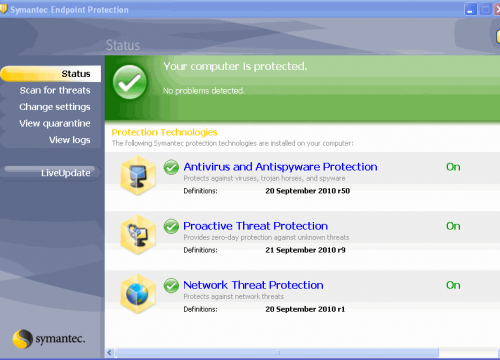Click the 'No problems detected.' text
Viewport: 500px width, 360px height.
pos(204,91)
